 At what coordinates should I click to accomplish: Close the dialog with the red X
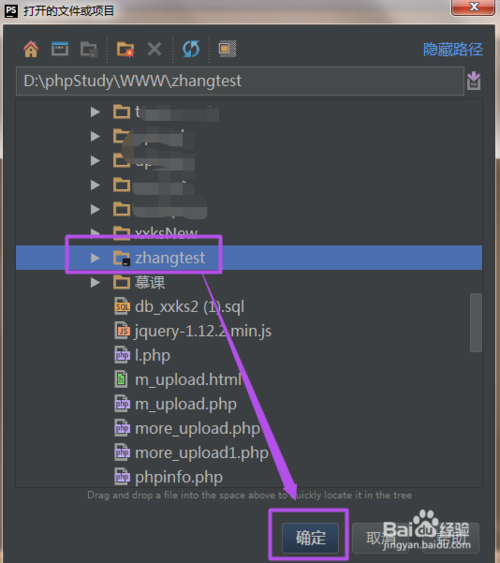point(473,6)
